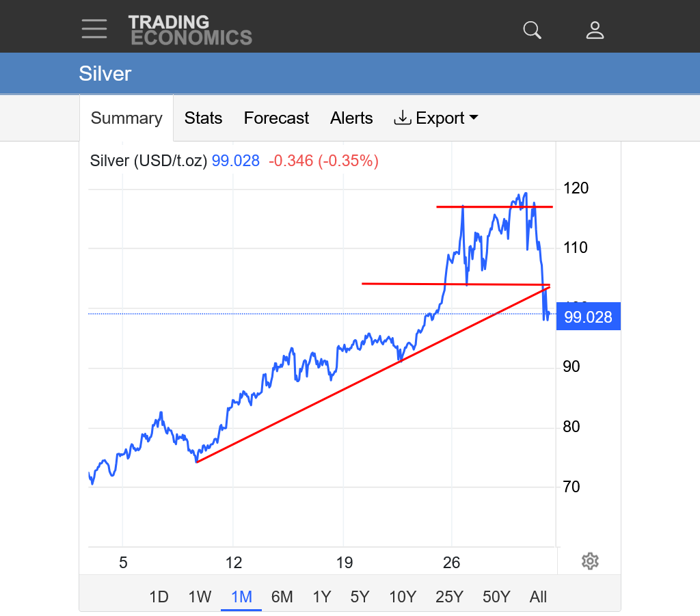Select the 1D time range
The width and height of the screenshot is (700, 616).
pyautogui.click(x=159, y=597)
